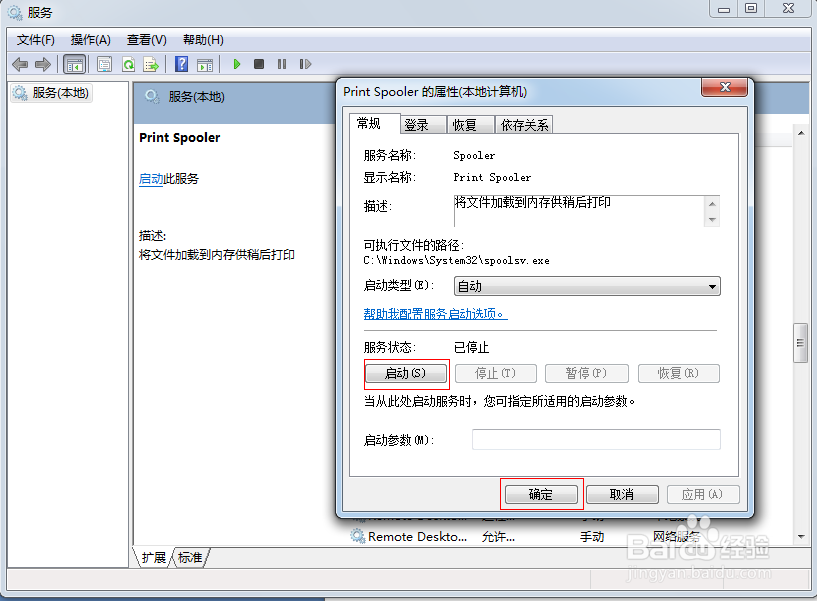The height and width of the screenshot is (601, 817).
Task: Click the 启动(S) button
Action: click(x=406, y=373)
